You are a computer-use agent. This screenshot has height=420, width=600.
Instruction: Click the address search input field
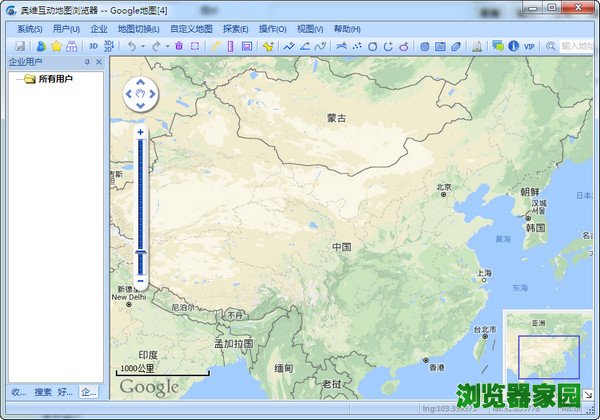tap(575, 46)
